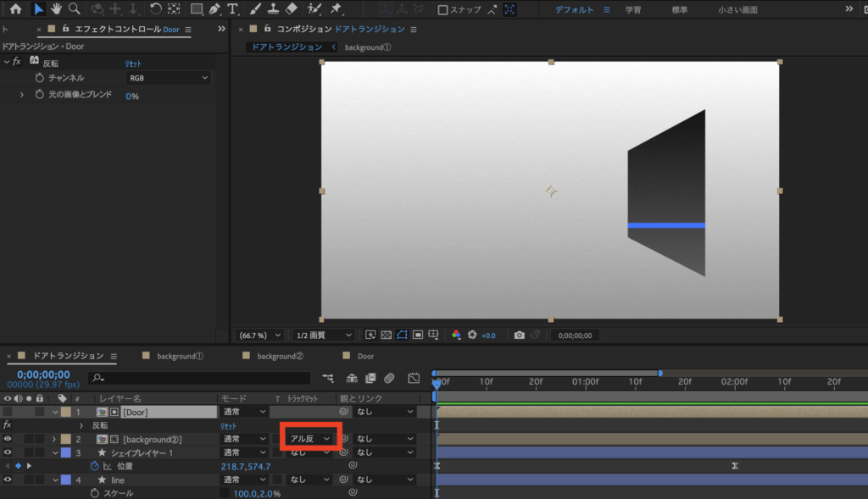868x499 pixels.
Task: Click リセット in Effect Controls panel
Action: pos(133,64)
